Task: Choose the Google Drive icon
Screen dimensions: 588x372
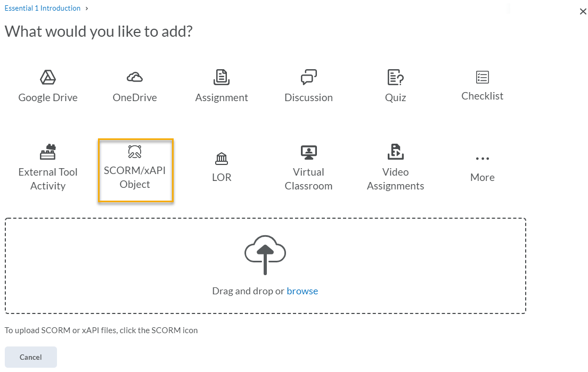Action: (48, 78)
